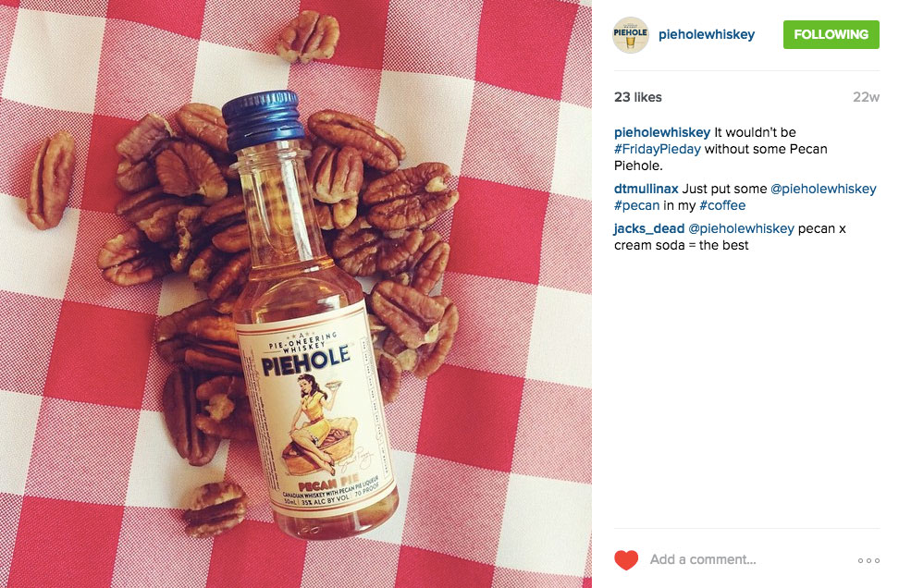The image size is (899, 588).
Task: Click @pieholewhiskey mention in jacks_dead comment
Action: [742, 228]
